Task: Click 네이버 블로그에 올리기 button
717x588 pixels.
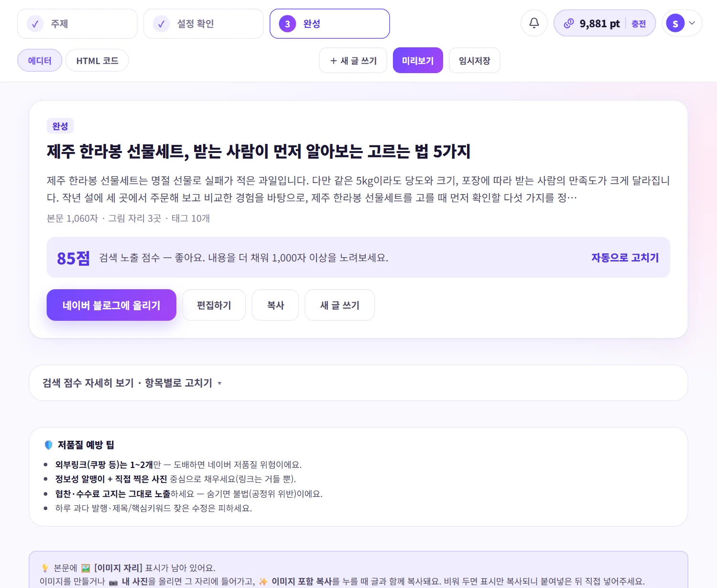Action: point(111,305)
